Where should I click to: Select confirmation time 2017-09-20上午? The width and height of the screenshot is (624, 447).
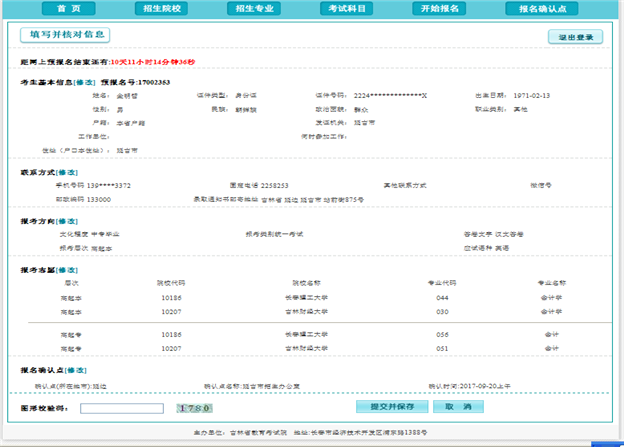[485, 386]
